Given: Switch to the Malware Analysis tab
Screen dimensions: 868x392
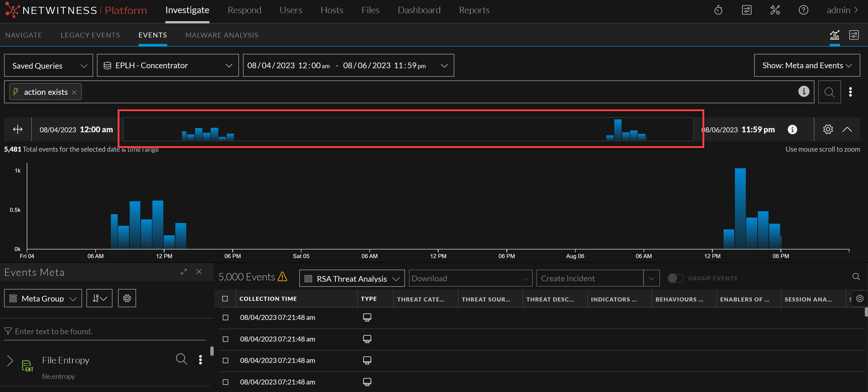Looking at the screenshot, I should pos(222,35).
